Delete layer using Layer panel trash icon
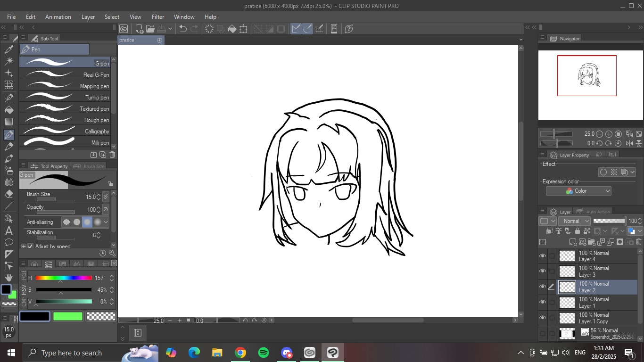 click(x=639, y=242)
